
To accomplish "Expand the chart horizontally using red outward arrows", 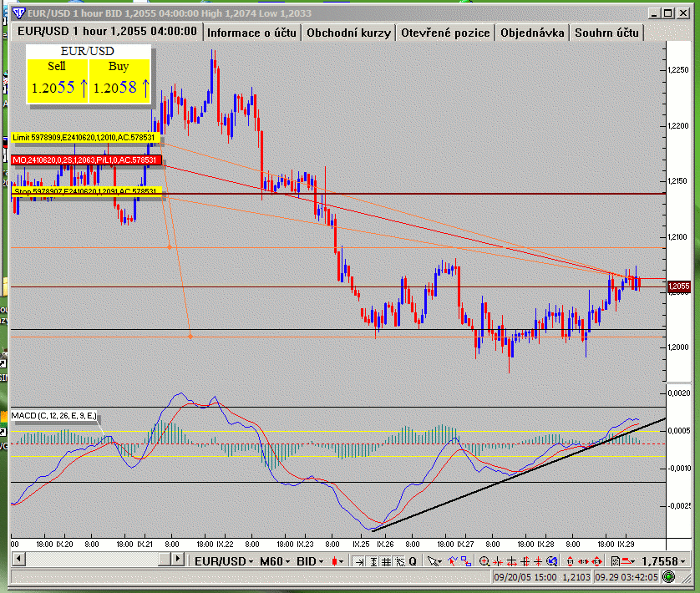I will [512, 562].
